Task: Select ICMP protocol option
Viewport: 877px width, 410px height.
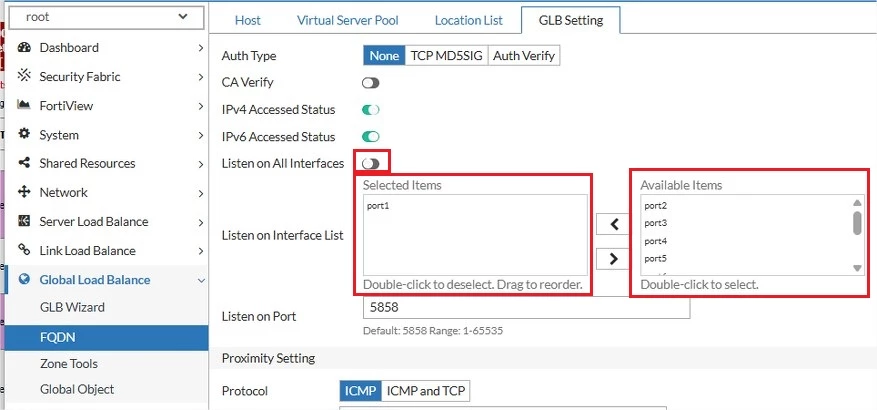Action: tap(360, 391)
